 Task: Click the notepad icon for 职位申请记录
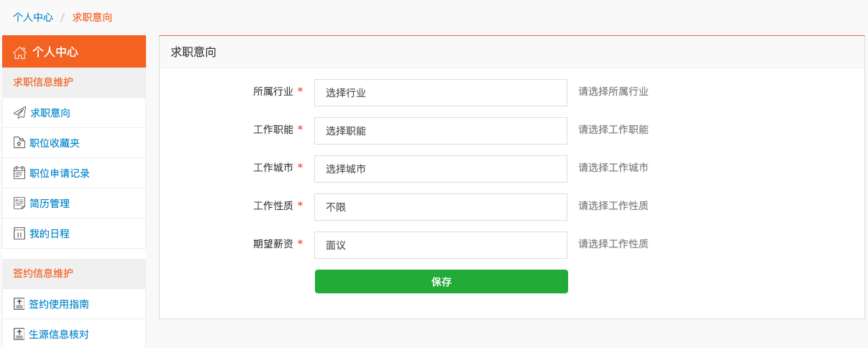(19, 173)
